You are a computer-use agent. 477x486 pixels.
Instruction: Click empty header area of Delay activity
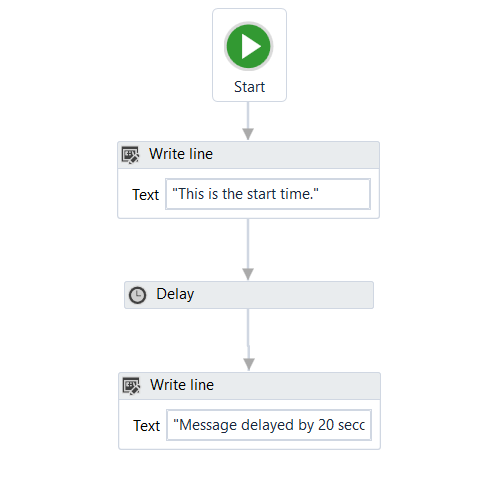283,295
